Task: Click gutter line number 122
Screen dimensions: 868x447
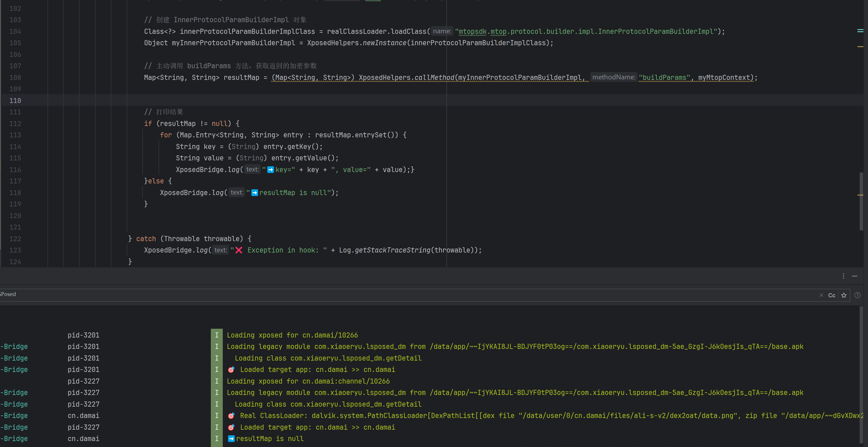Action: 15,239
